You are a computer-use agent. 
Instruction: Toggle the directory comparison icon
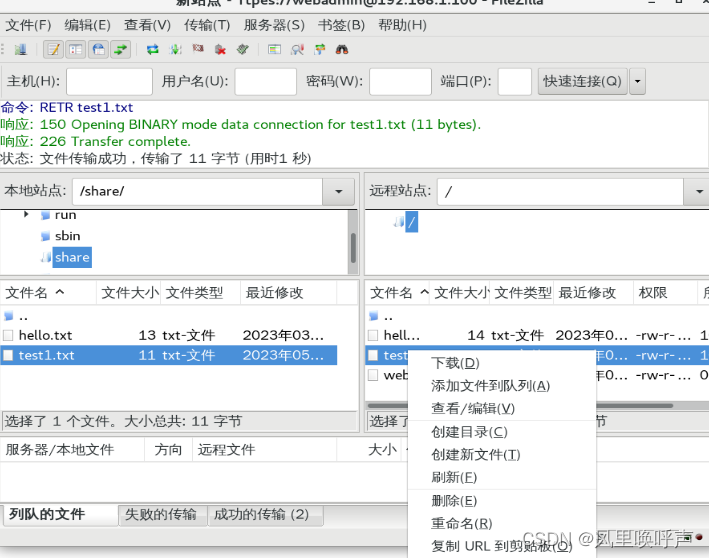(x=274, y=49)
